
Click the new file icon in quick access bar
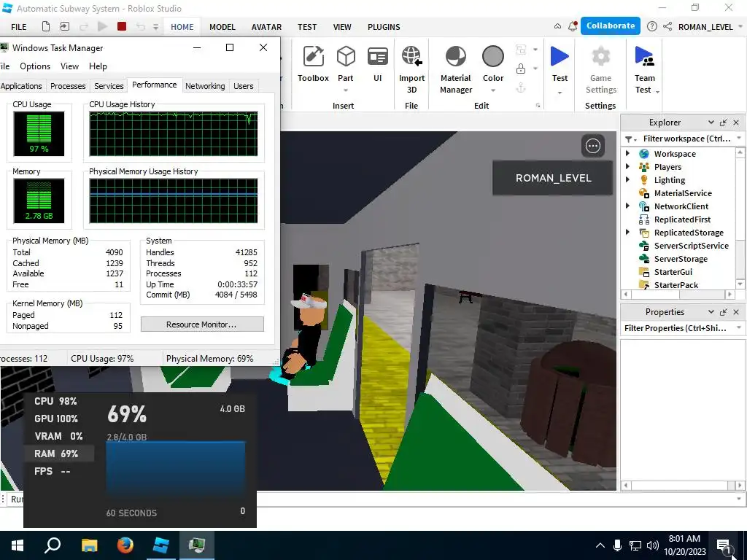[x=46, y=27]
